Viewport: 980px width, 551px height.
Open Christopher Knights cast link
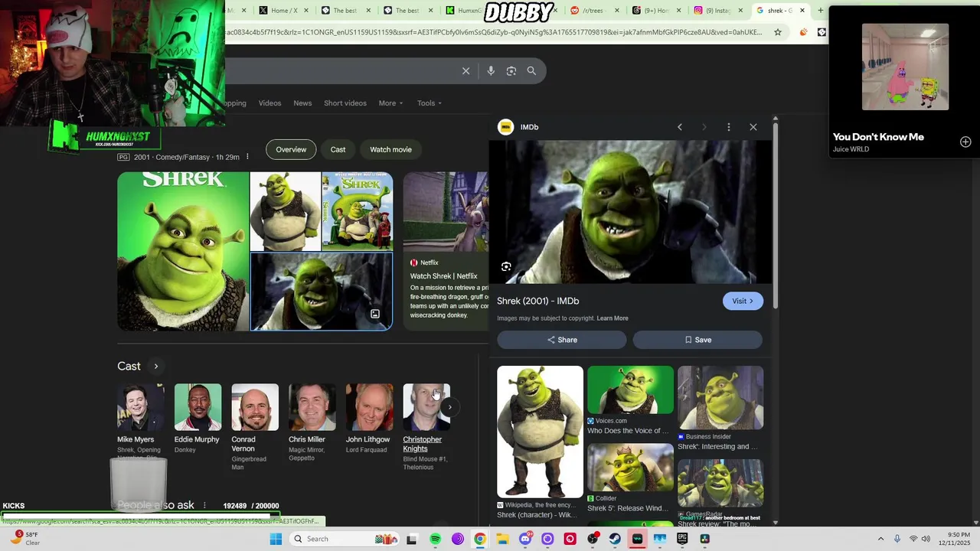[x=422, y=444]
